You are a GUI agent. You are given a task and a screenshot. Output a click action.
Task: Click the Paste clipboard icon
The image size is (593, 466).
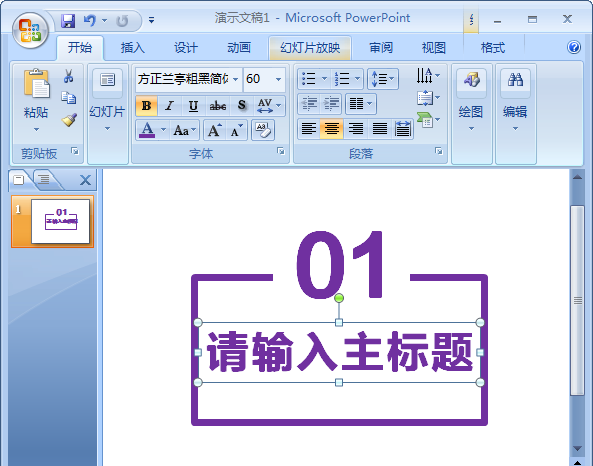36,83
